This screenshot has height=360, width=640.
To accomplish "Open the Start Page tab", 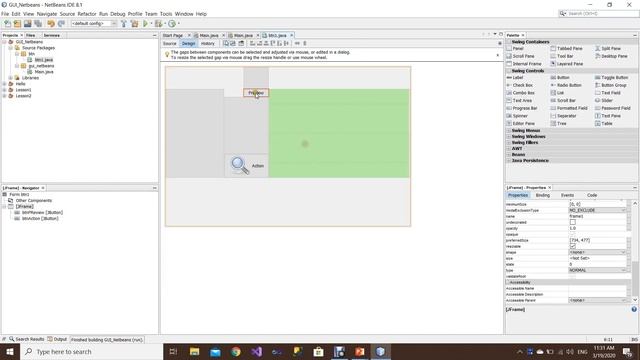I will pyautogui.click(x=173, y=36).
